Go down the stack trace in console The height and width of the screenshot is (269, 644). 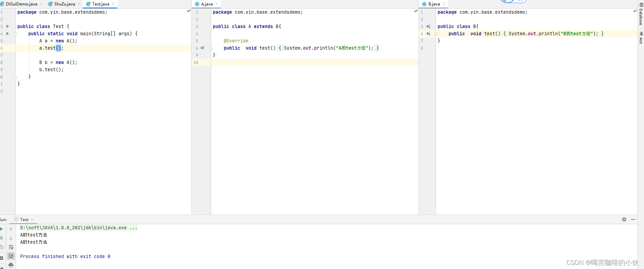[11, 238]
